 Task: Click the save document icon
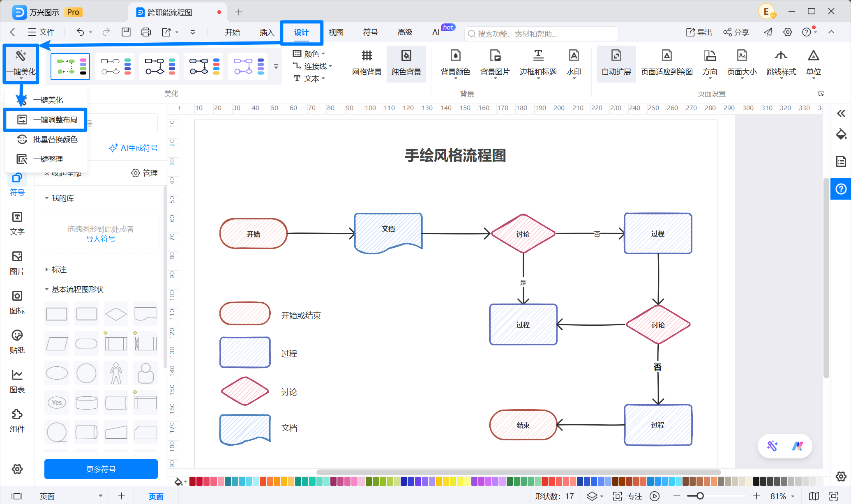[x=126, y=32]
